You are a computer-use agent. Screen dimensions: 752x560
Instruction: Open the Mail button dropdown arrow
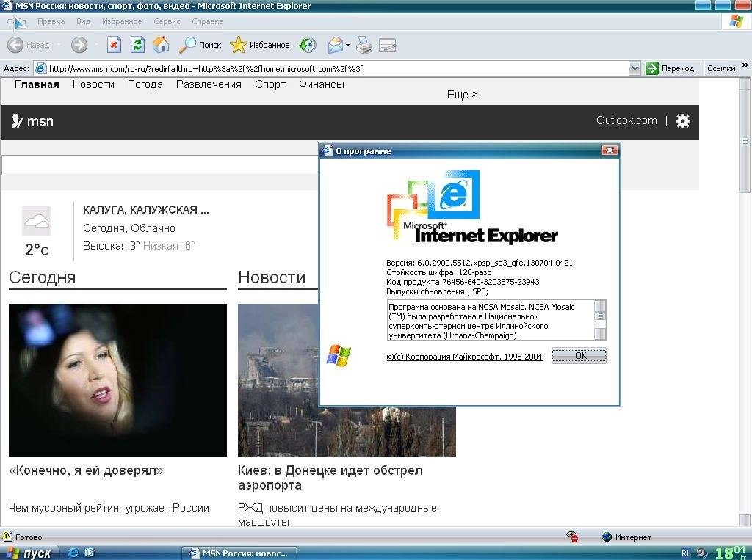click(347, 45)
